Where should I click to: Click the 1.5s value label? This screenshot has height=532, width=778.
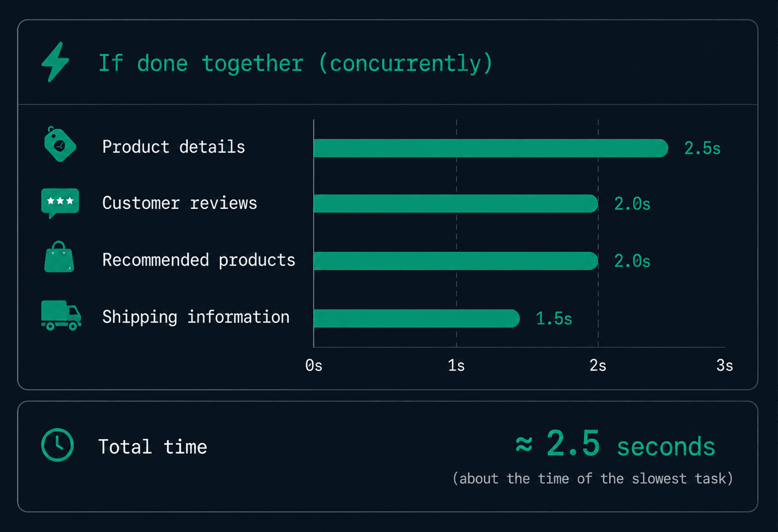point(554,319)
